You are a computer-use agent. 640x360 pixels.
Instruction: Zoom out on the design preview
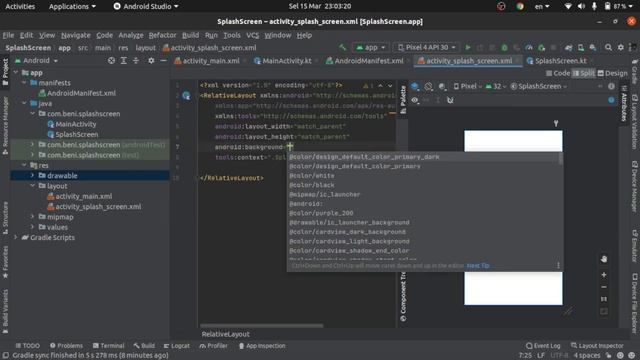coord(604,287)
